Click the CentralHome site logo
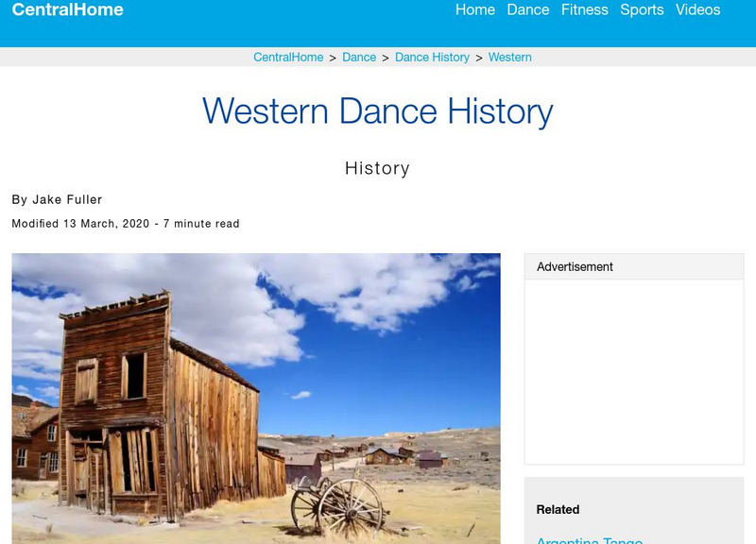This screenshot has height=544, width=756. (x=65, y=10)
